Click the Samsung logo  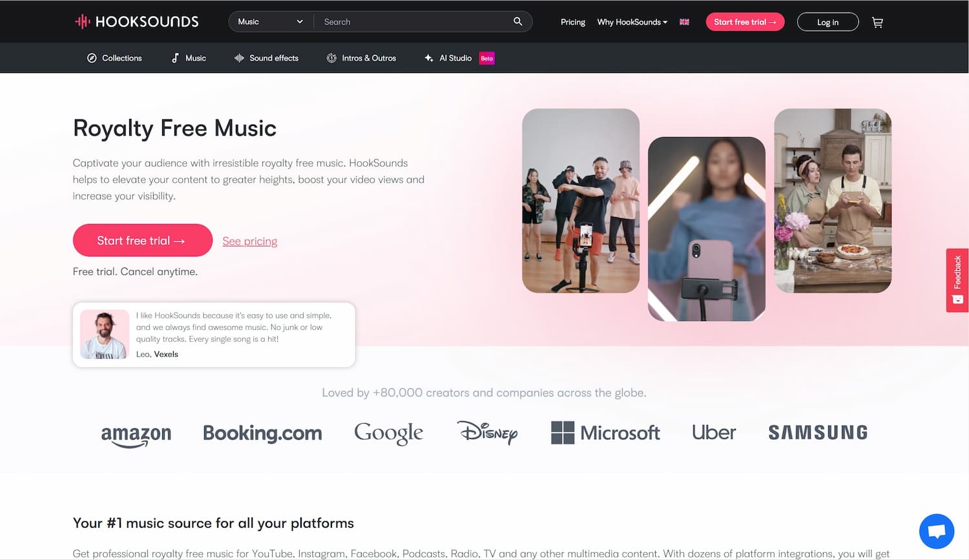point(818,433)
